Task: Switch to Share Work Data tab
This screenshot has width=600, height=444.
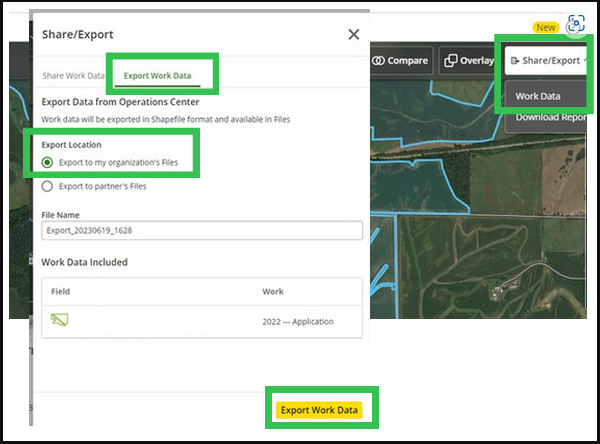Action: click(x=73, y=76)
